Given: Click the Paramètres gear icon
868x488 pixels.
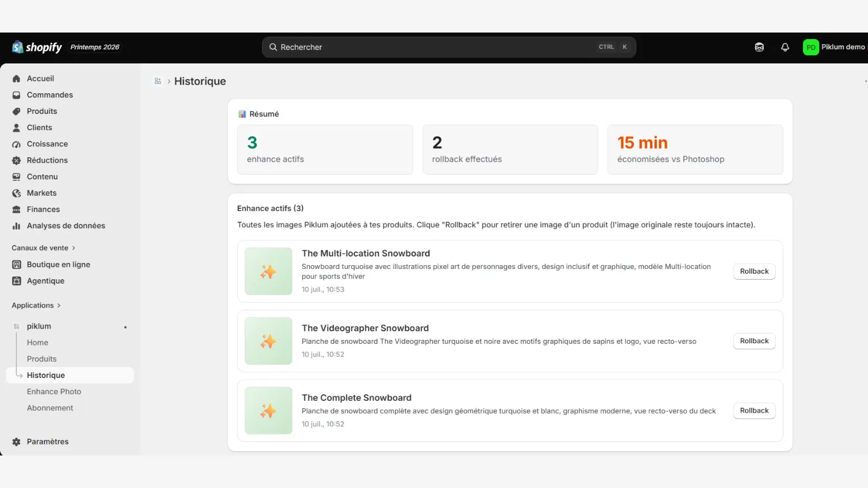Looking at the screenshot, I should tap(16, 442).
